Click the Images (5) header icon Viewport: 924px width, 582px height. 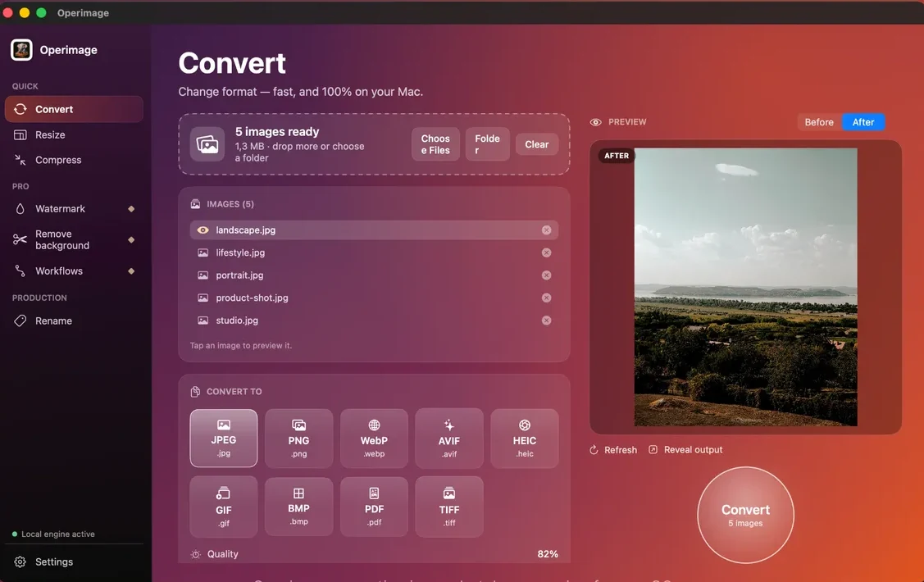196,204
